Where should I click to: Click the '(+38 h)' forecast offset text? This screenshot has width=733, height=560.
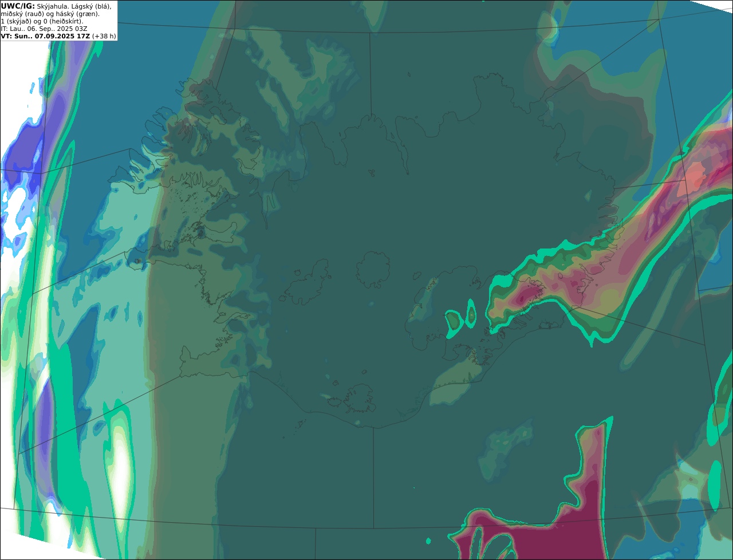tap(104, 36)
